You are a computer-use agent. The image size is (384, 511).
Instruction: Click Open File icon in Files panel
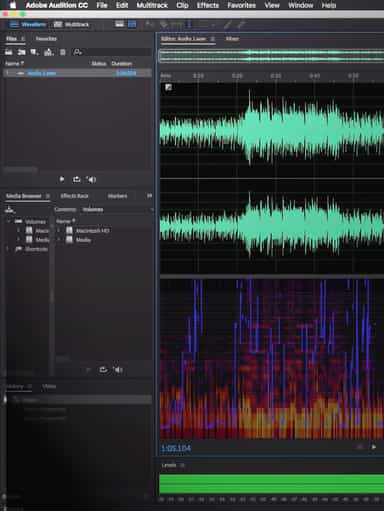pos(9,52)
